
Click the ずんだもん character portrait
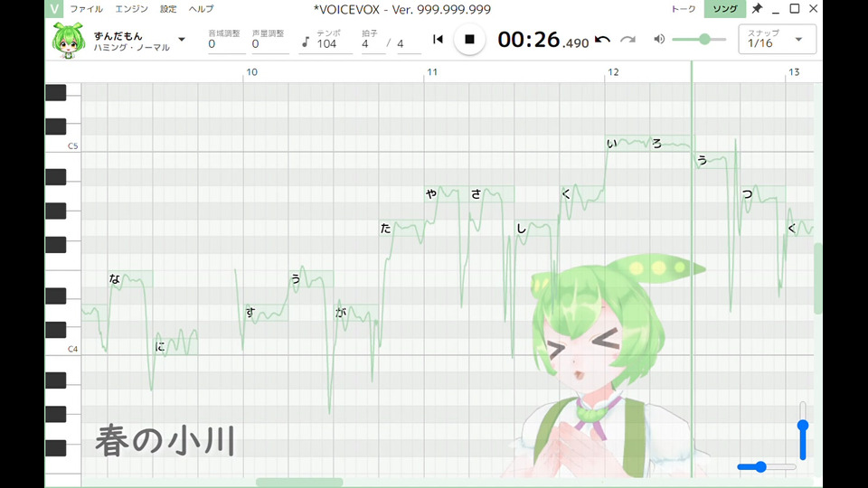click(x=68, y=41)
